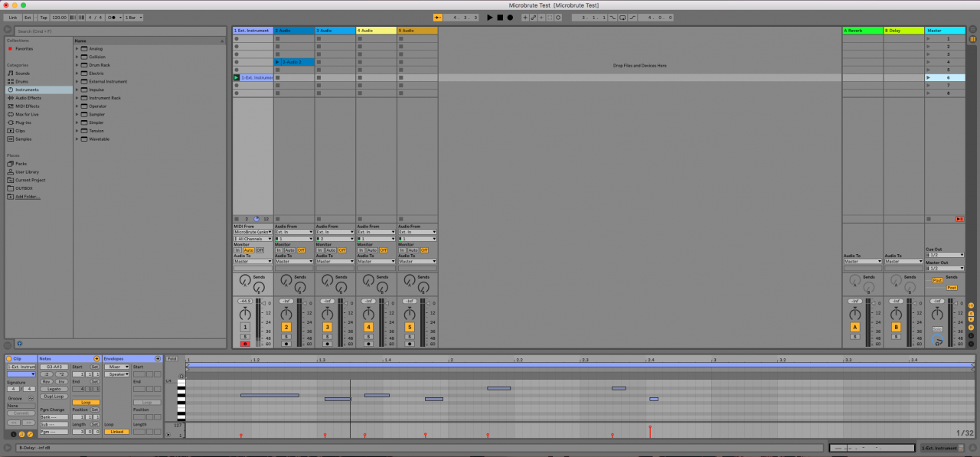The width and height of the screenshot is (980, 457).
Task: Launch the 1-Ext. Instrument clip
Action: click(x=237, y=77)
